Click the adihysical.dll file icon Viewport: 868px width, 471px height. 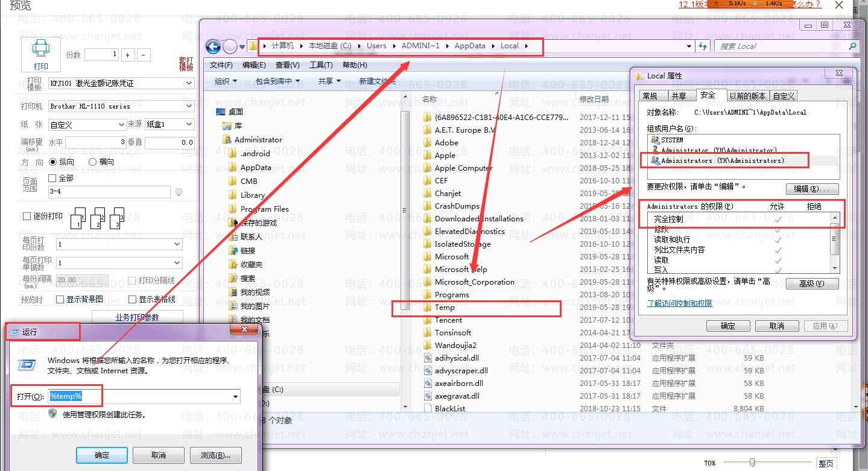(427, 358)
